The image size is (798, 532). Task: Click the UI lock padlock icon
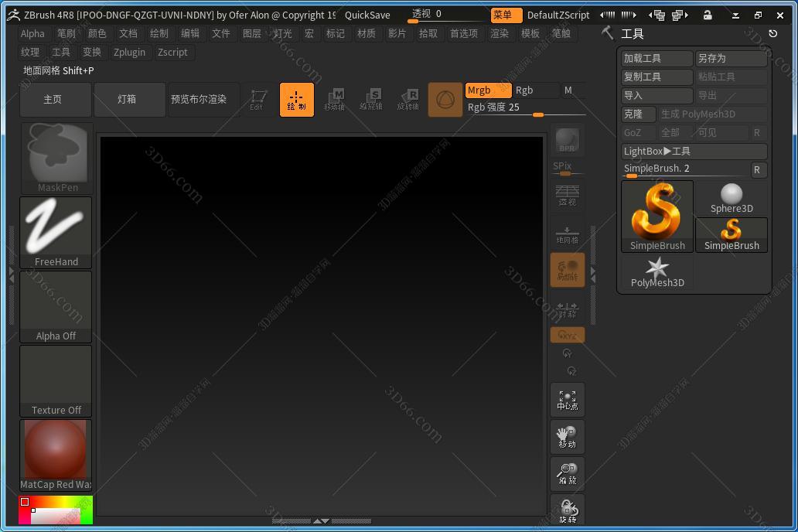point(708,15)
